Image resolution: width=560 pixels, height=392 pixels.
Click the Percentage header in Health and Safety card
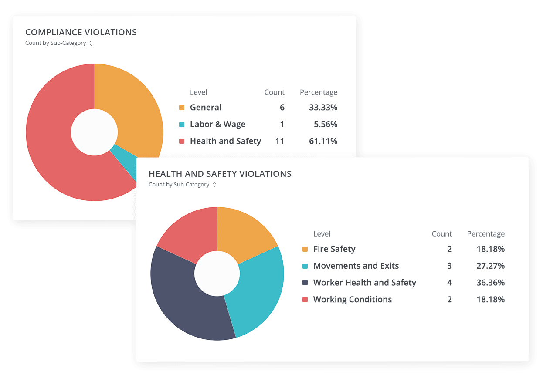coord(486,234)
